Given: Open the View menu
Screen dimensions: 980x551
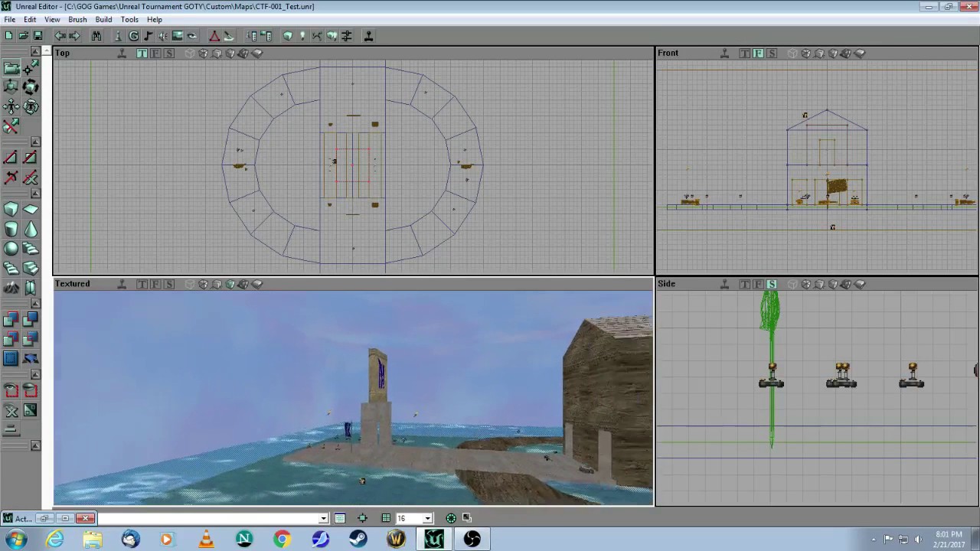Looking at the screenshot, I should [x=52, y=19].
